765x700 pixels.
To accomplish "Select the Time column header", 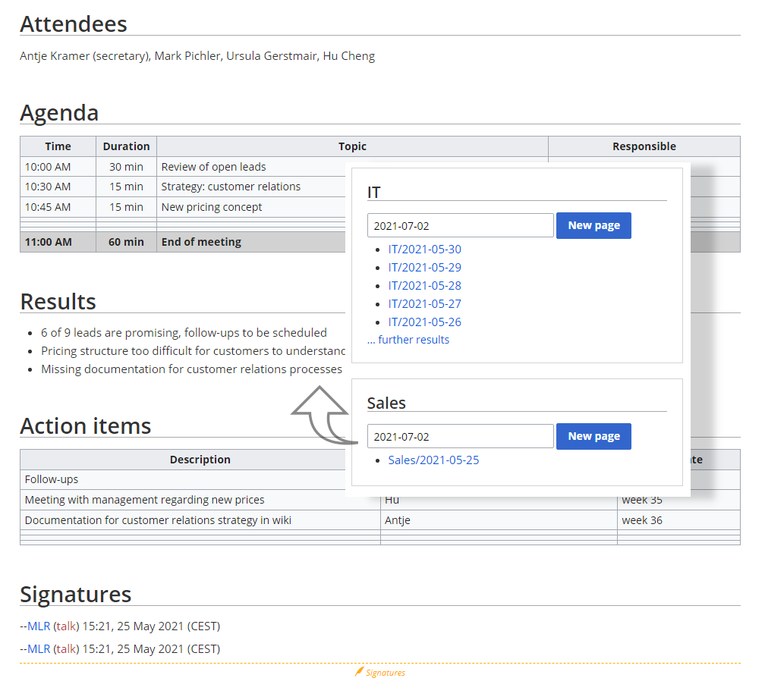I will 58,146.
